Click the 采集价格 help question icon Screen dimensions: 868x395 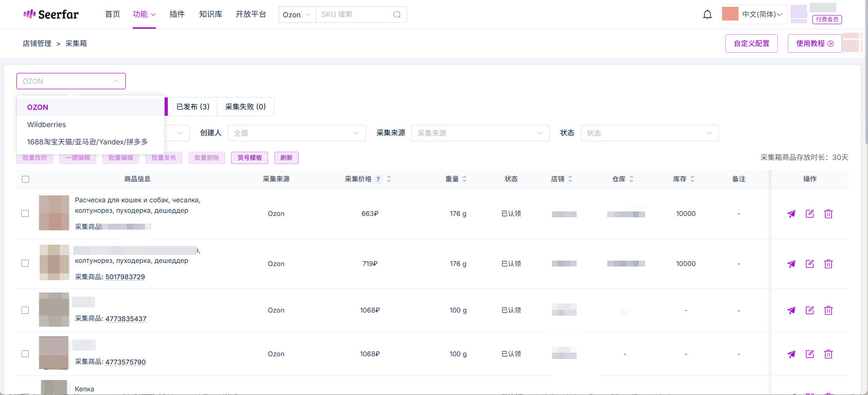378,179
